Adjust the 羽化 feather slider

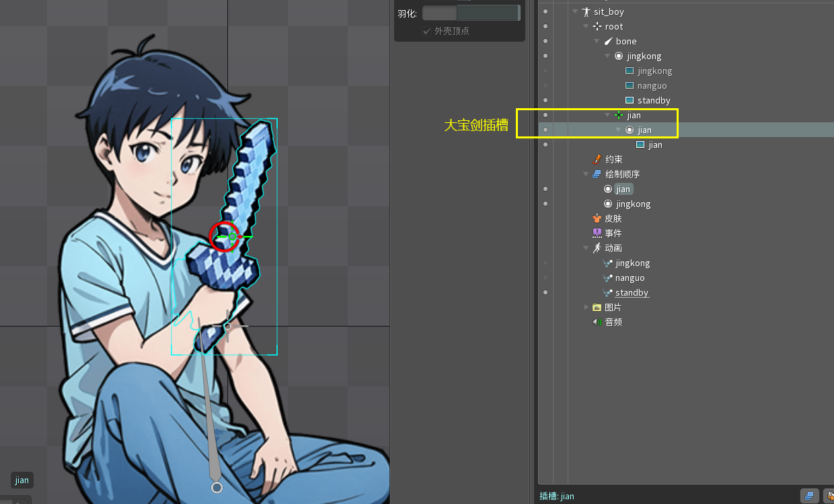471,13
